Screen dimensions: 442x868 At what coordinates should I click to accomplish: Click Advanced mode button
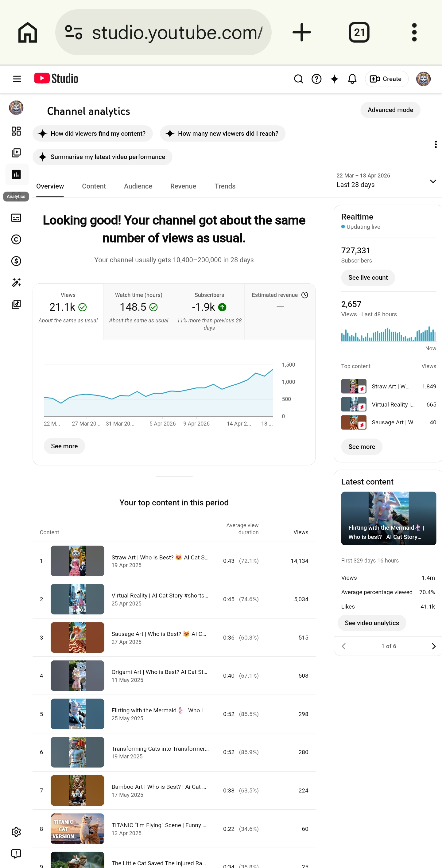[390, 110]
